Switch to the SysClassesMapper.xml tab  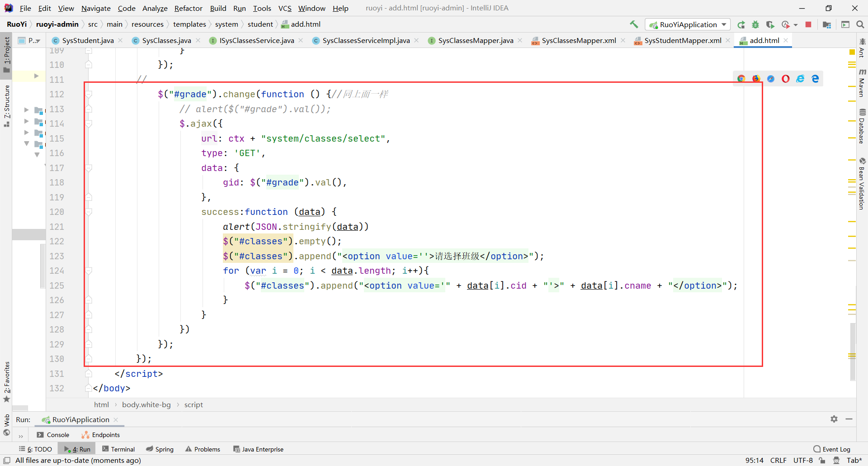pyautogui.click(x=578, y=41)
